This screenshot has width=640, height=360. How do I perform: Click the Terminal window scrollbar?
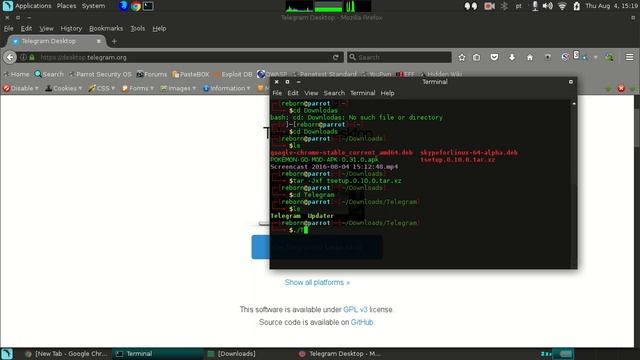tap(574, 184)
